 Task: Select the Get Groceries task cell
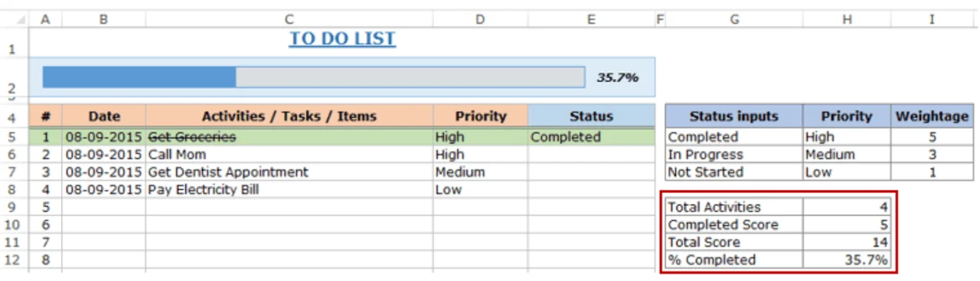pos(289,137)
